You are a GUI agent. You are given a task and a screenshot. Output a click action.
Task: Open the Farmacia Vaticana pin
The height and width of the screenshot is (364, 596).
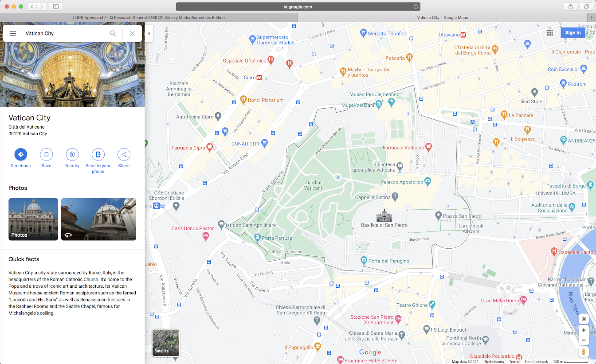click(428, 146)
